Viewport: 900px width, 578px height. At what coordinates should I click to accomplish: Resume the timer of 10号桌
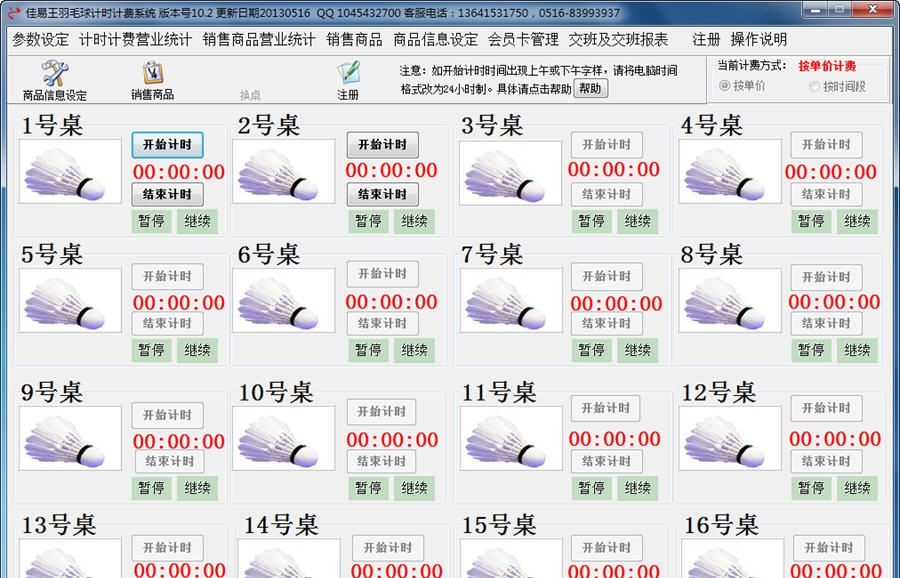(414, 488)
